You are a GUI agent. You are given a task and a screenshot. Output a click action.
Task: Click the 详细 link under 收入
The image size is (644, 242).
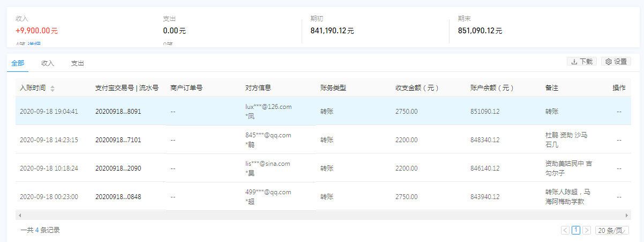tap(34, 45)
